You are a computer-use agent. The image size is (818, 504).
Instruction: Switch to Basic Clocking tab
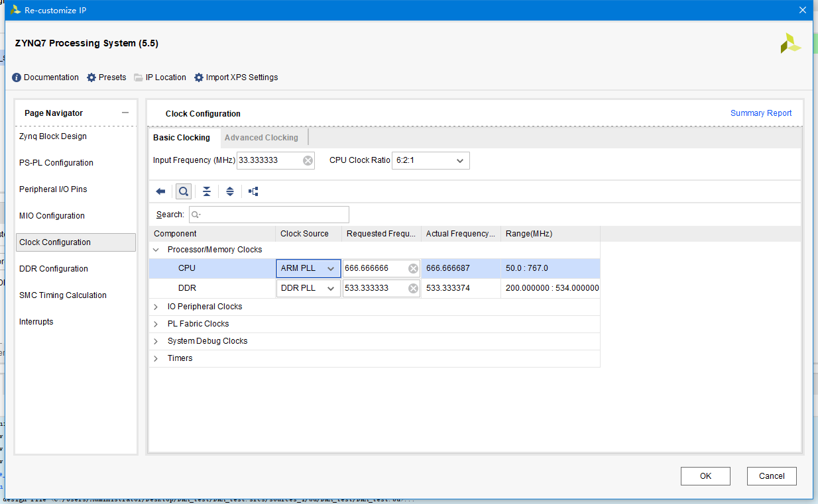pos(182,138)
